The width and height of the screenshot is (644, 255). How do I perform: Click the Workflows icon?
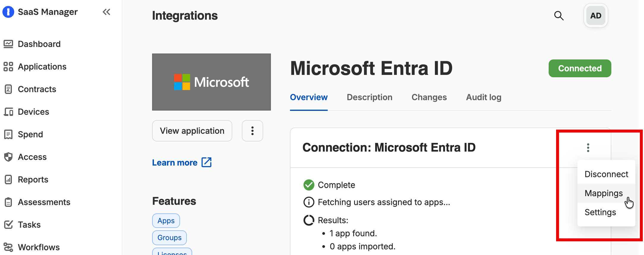(8, 247)
